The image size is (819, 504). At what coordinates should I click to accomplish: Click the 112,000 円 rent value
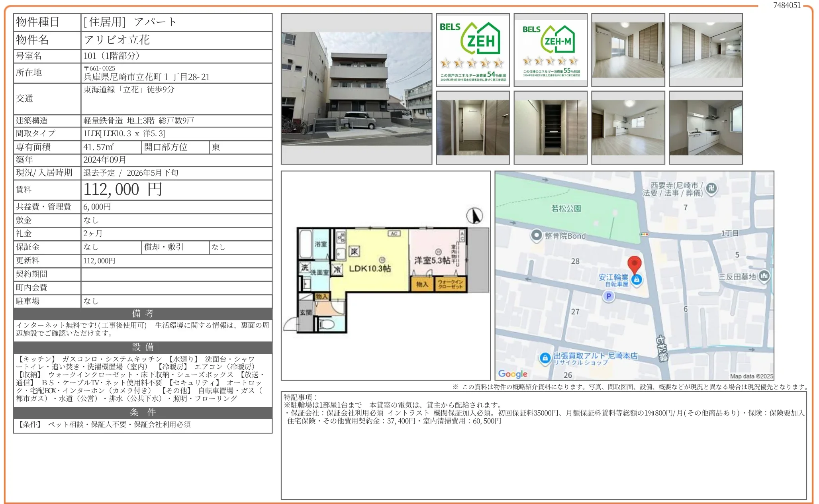click(123, 190)
